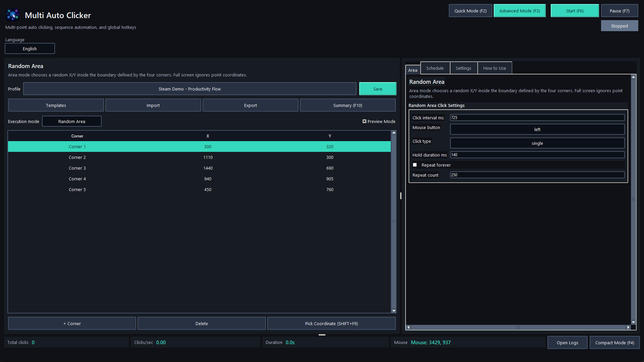Click right panel vertical scrollbar up arrow
644x362 pixels.
pyautogui.click(x=633, y=77)
